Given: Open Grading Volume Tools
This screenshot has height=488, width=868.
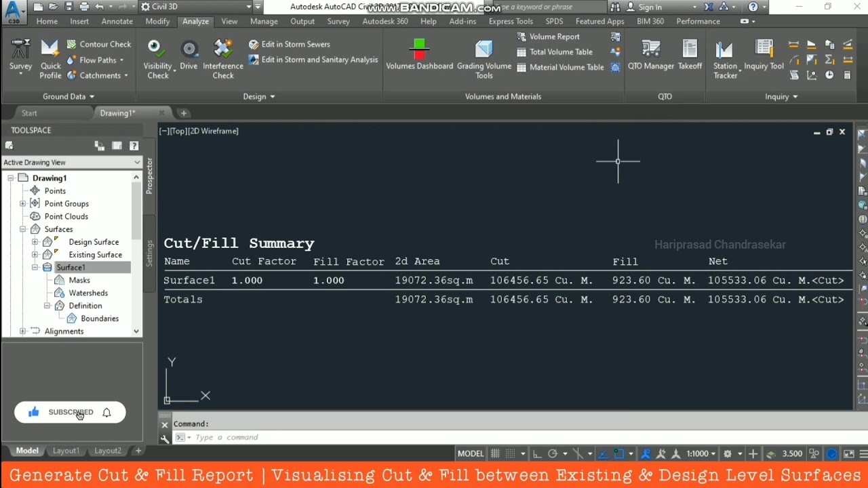Looking at the screenshot, I should (x=484, y=59).
